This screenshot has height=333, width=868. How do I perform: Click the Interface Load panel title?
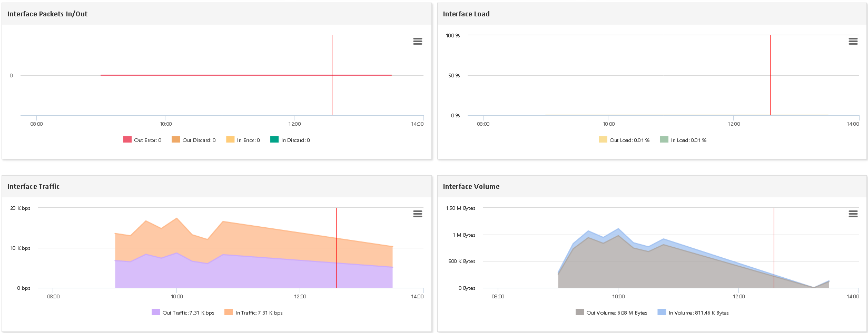[x=466, y=14]
